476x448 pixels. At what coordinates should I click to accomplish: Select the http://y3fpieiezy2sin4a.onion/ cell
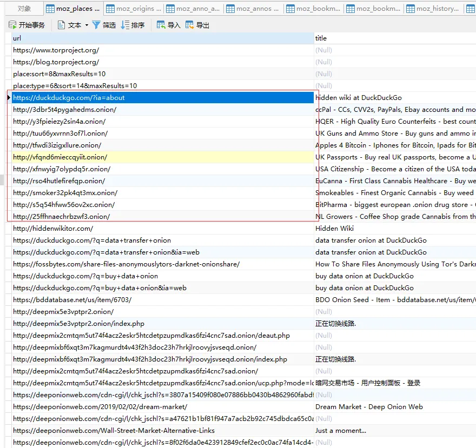pyautogui.click(x=163, y=122)
